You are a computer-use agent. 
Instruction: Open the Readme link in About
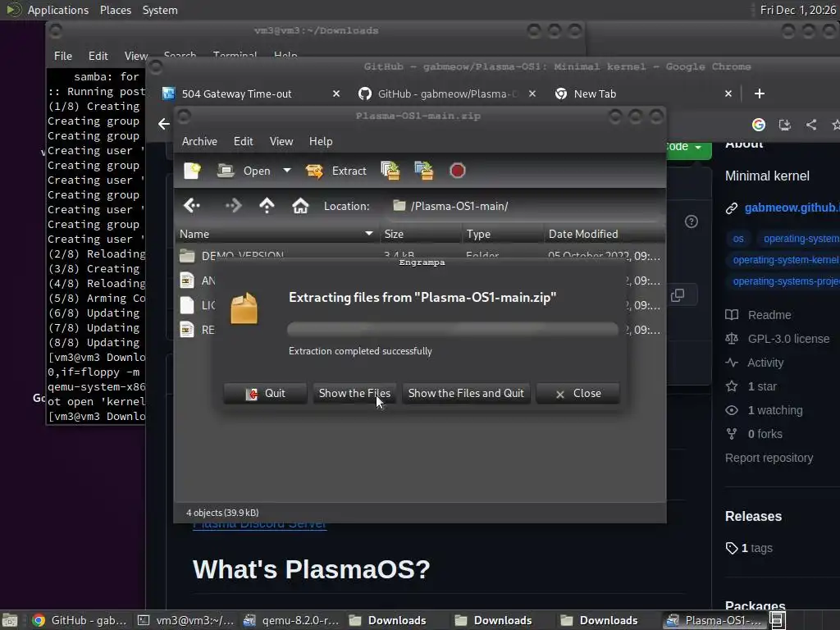point(759,315)
